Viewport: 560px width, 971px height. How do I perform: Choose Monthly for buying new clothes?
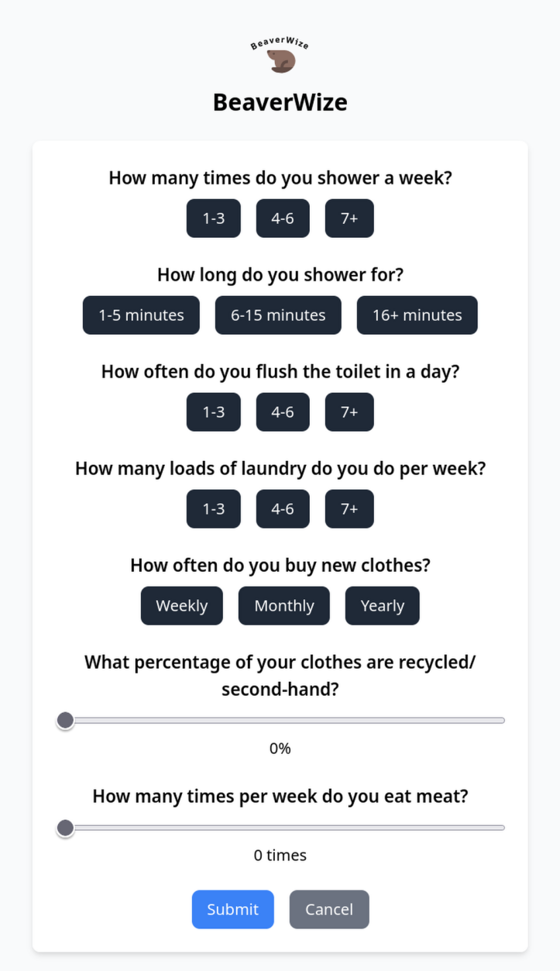coord(284,606)
